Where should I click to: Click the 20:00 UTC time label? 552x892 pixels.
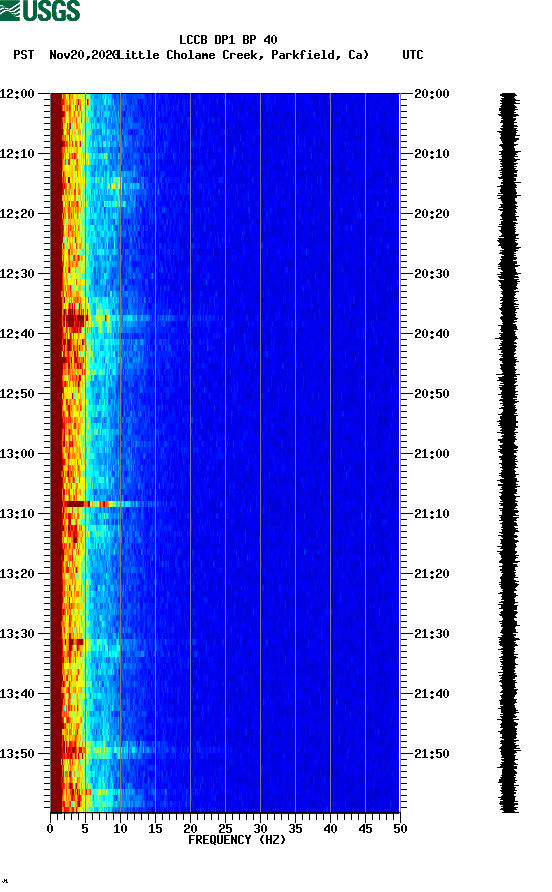pos(432,94)
